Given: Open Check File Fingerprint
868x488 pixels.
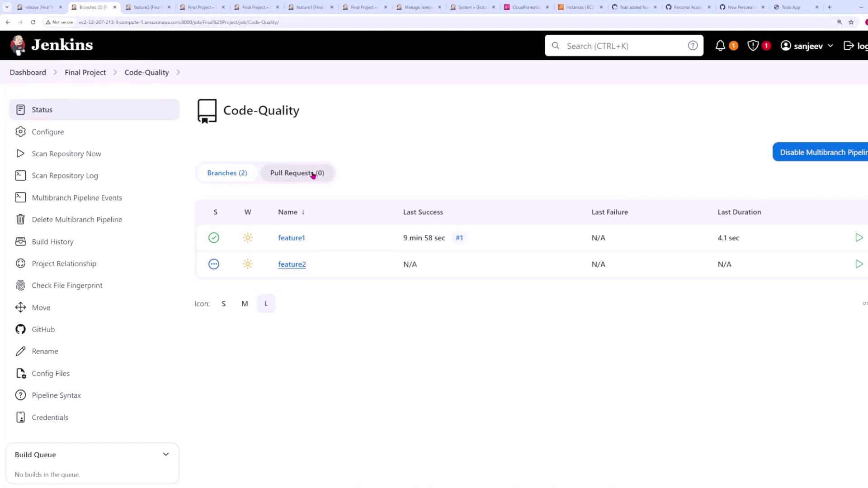Looking at the screenshot, I should click(x=67, y=286).
